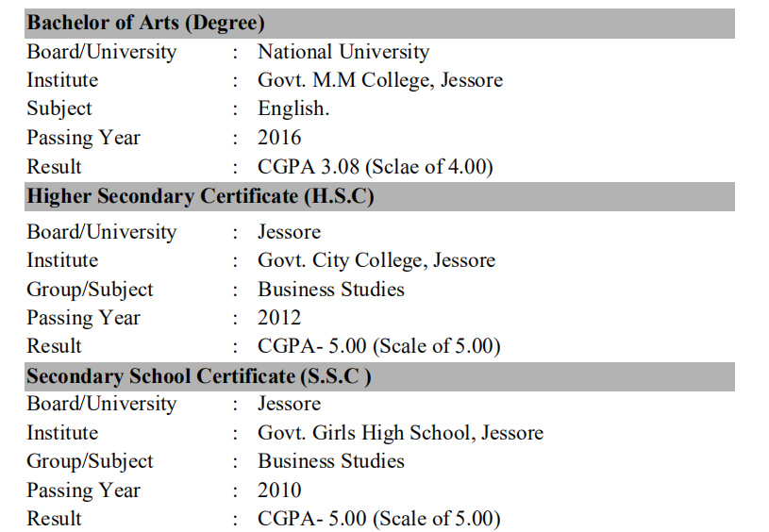Click the Higher Secondary Certificate (H.S.C) heading
This screenshot has width=769, height=532.
200,196
